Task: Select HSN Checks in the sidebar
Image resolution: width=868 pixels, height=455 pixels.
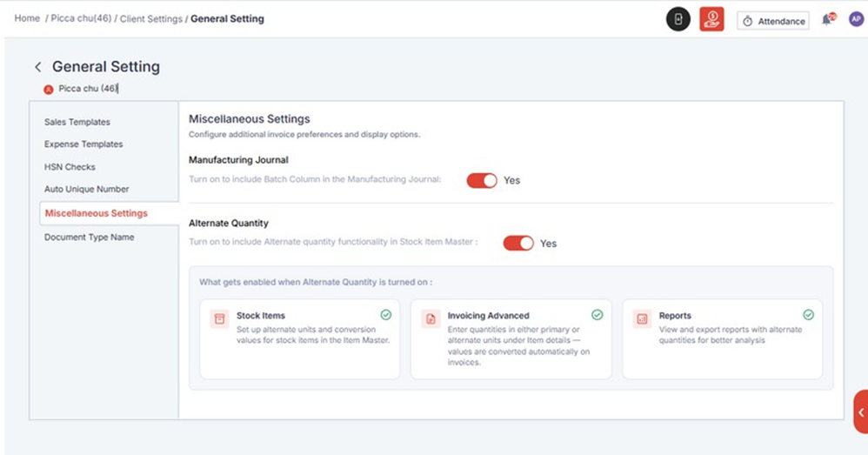Action: pos(70,166)
